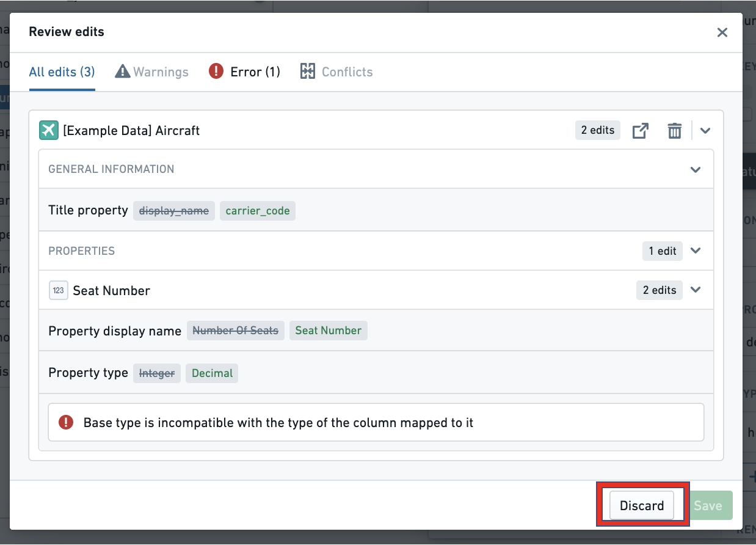Click the struck-through Integer tag

tap(157, 373)
